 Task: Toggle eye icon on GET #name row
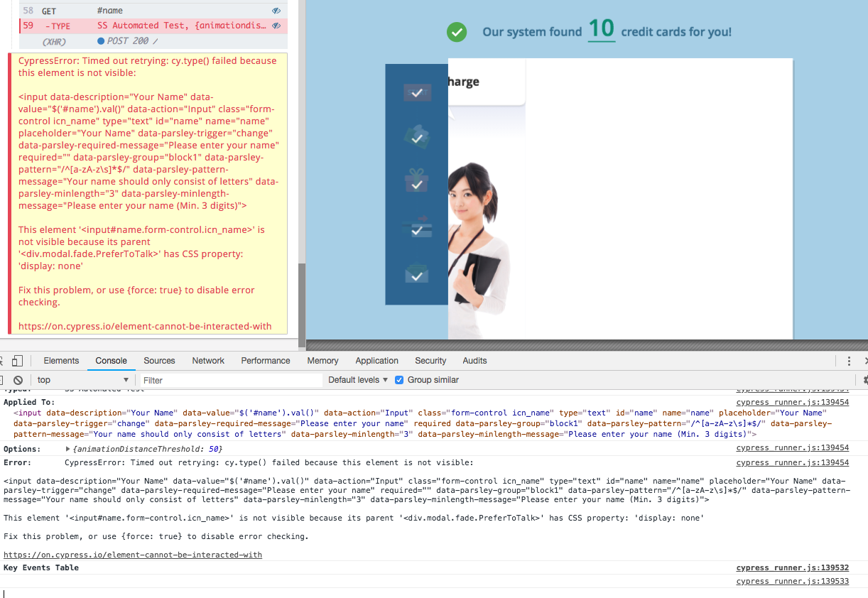pyautogui.click(x=276, y=11)
